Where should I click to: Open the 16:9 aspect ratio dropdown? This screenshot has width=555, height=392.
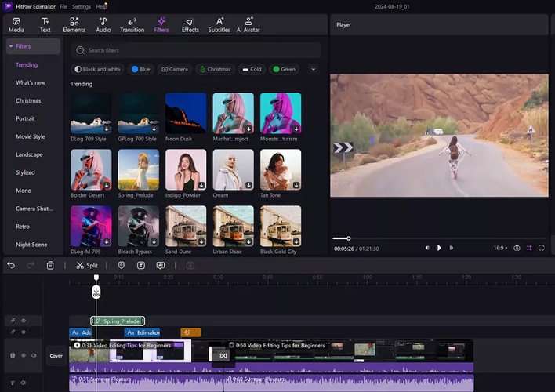500,248
